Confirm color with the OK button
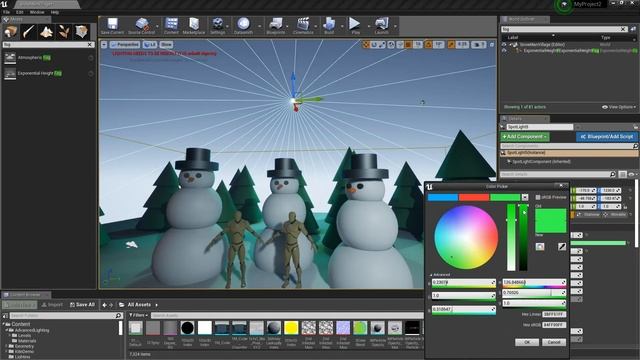Viewport: 640px width, 360px height. coord(527,342)
